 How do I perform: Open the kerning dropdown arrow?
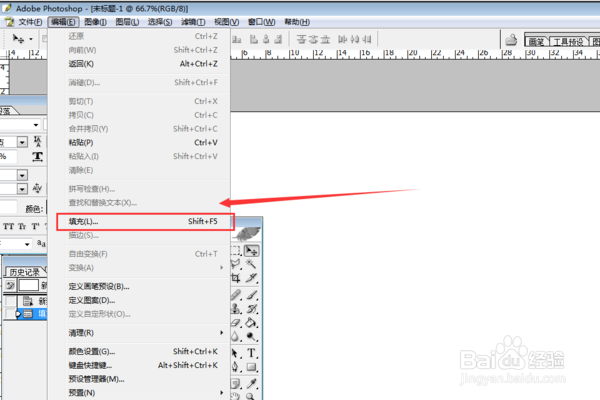(x=22, y=175)
